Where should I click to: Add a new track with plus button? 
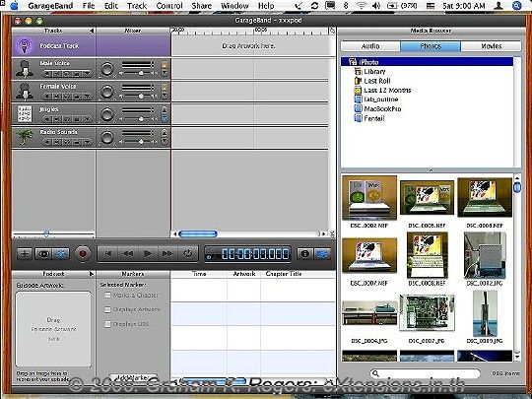tap(25, 254)
